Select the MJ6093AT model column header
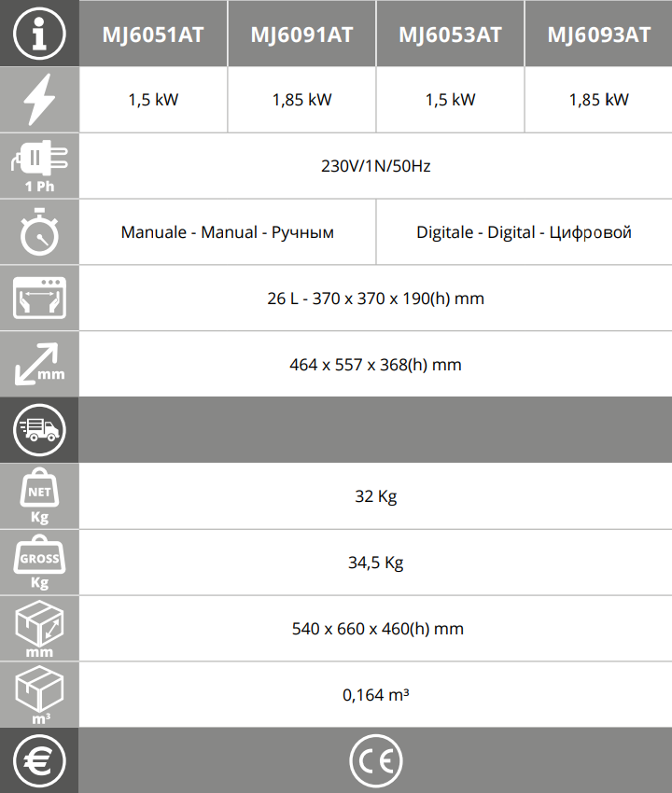The height and width of the screenshot is (793, 672). 598,35
